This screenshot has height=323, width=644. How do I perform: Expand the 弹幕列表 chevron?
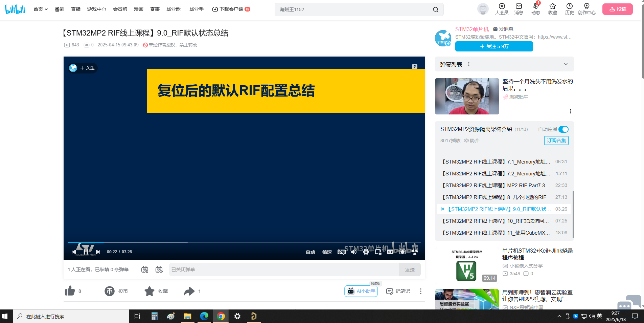[566, 64]
